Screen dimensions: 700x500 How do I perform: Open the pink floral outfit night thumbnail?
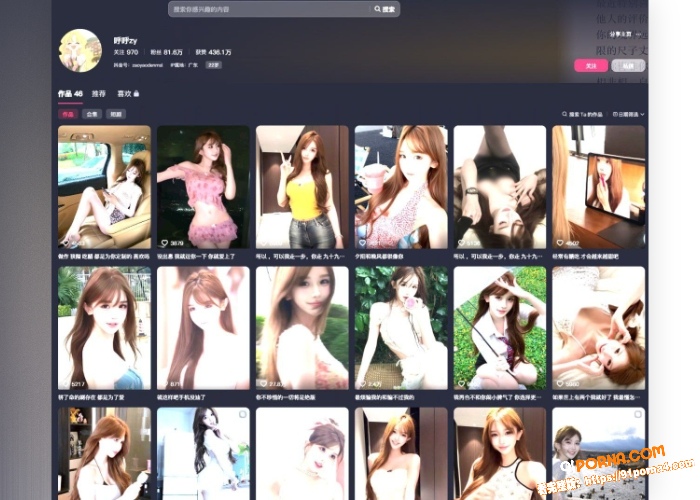pos(203,187)
